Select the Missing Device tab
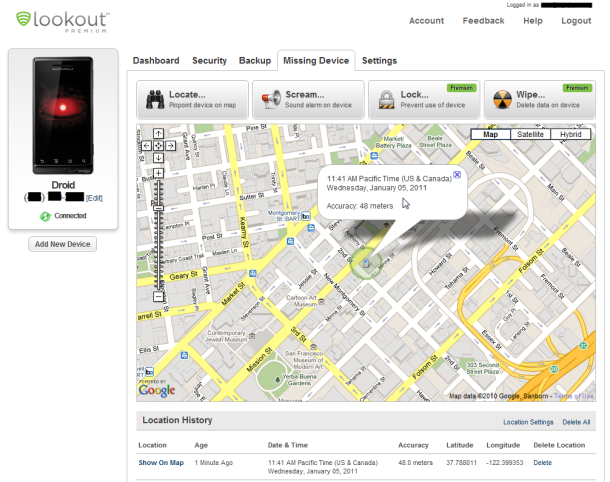This screenshot has height=482, width=610. (316, 61)
